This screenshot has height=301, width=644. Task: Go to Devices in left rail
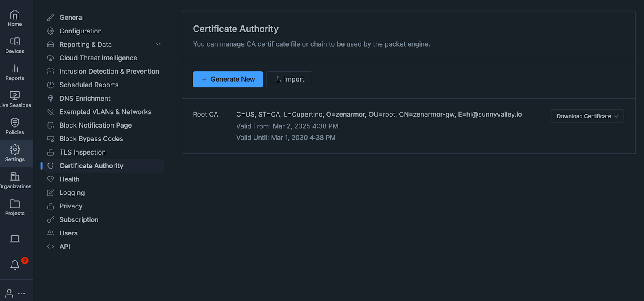point(15,45)
